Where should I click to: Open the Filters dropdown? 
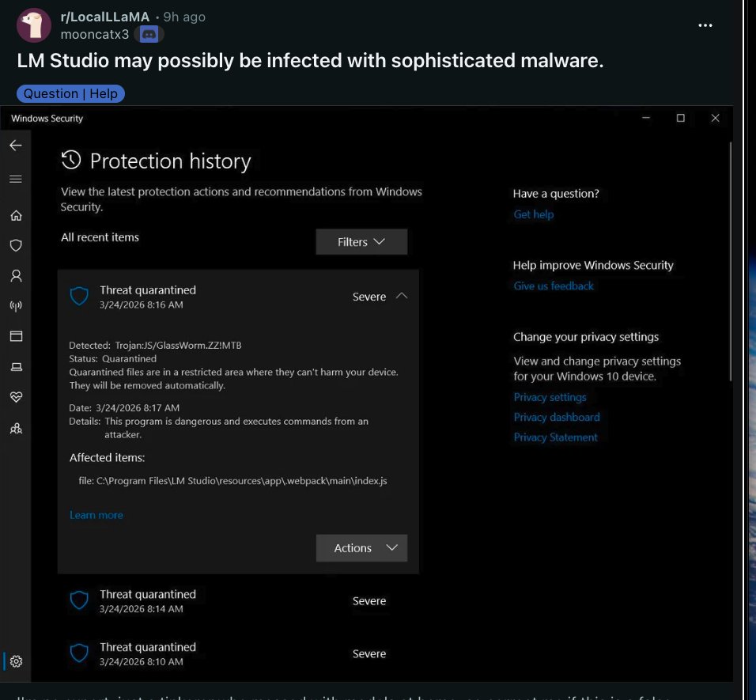[x=361, y=241]
